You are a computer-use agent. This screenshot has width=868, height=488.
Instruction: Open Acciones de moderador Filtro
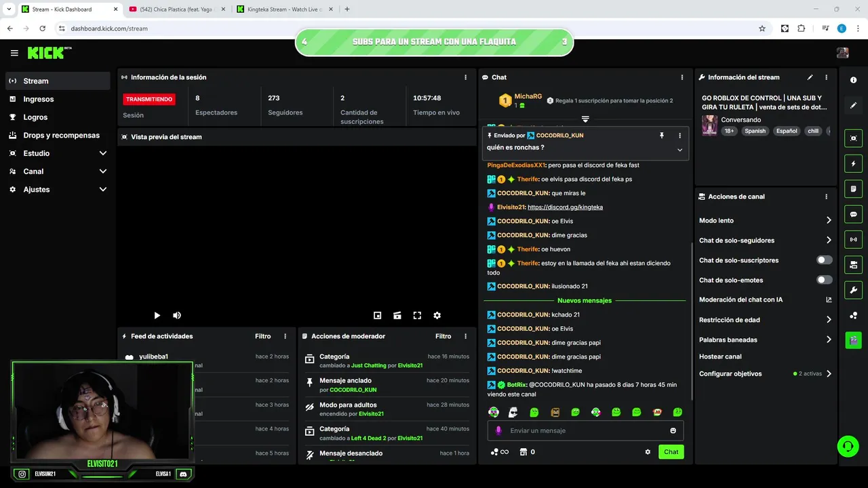[x=443, y=336]
